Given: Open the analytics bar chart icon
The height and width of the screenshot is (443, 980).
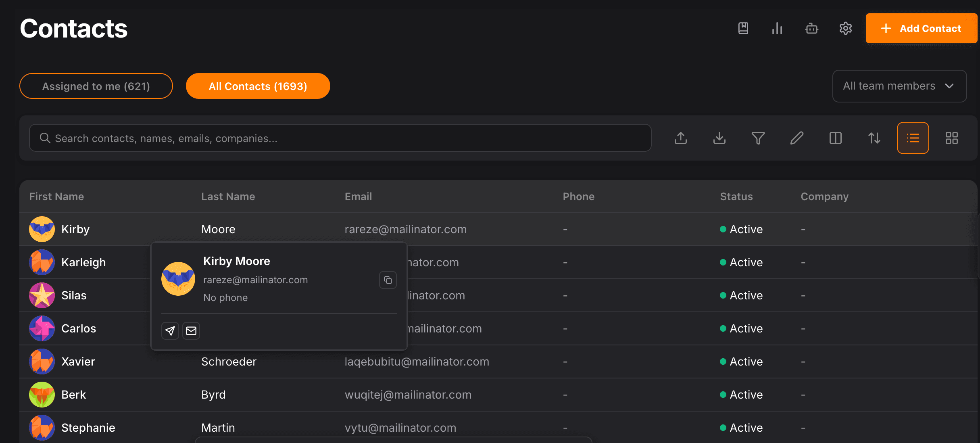Looking at the screenshot, I should (777, 28).
